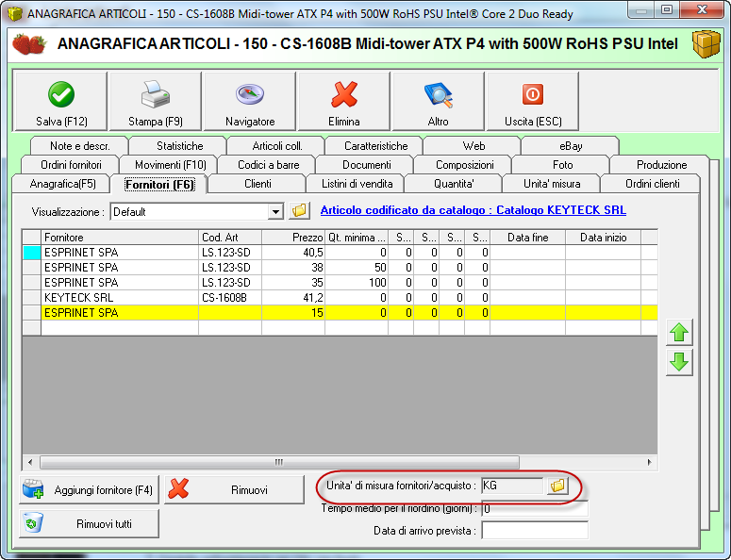Click the Data inizio column header

click(x=604, y=238)
